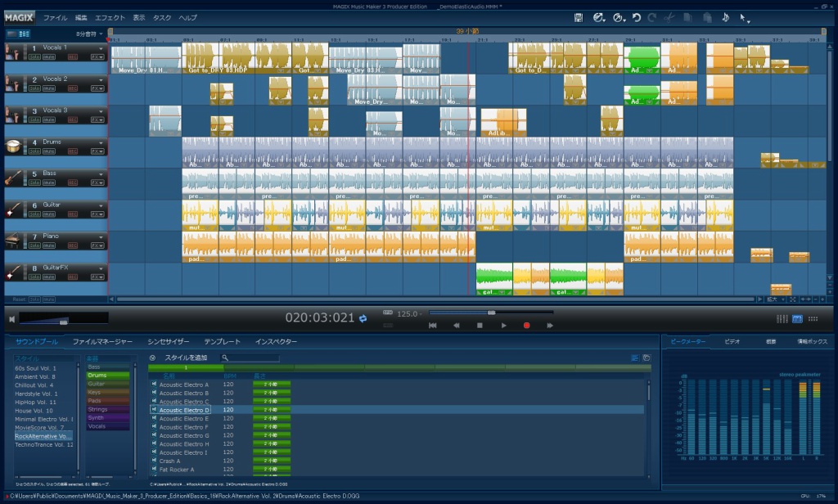Open the Bass track menu arrow
Image resolution: width=838 pixels, height=504 pixels.
(x=101, y=174)
